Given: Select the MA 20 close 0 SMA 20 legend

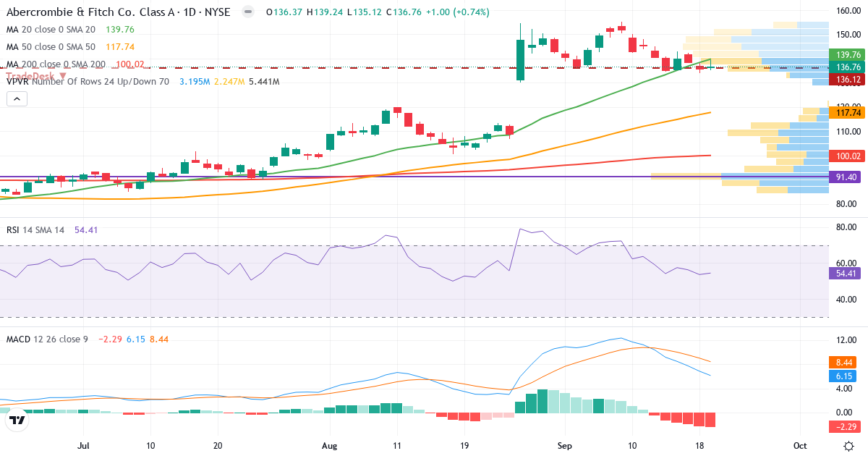Looking at the screenshot, I should (51, 30).
